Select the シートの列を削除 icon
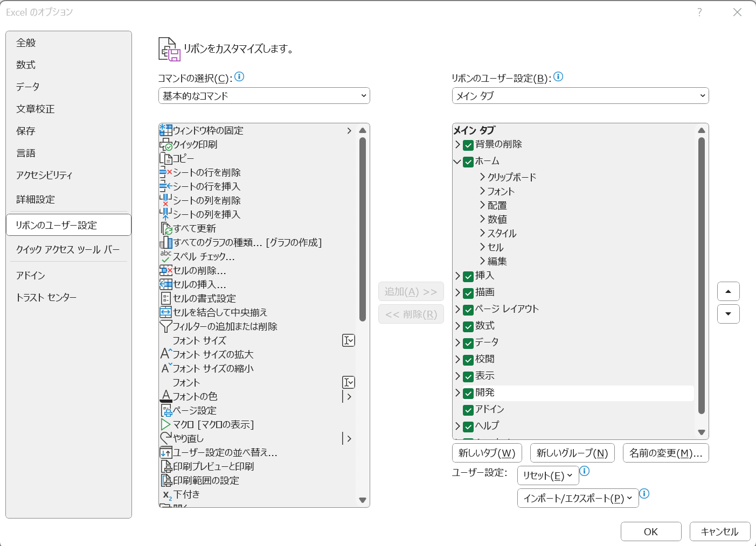The image size is (756, 546). (x=166, y=200)
